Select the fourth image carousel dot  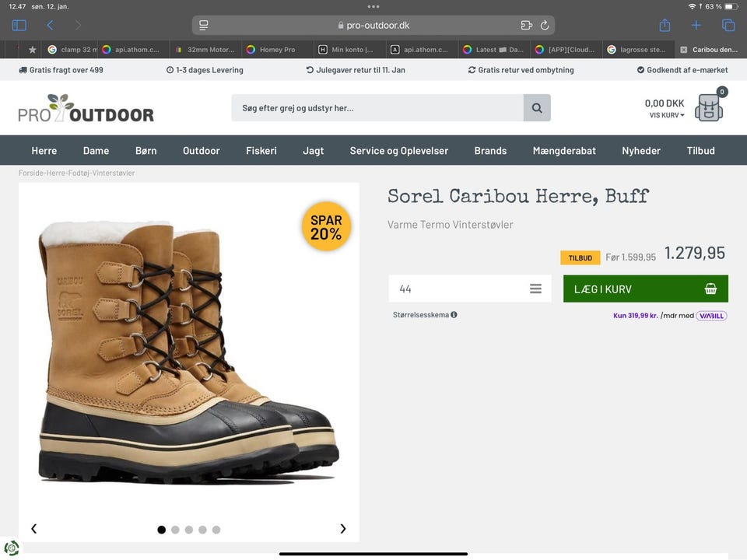tap(202, 530)
